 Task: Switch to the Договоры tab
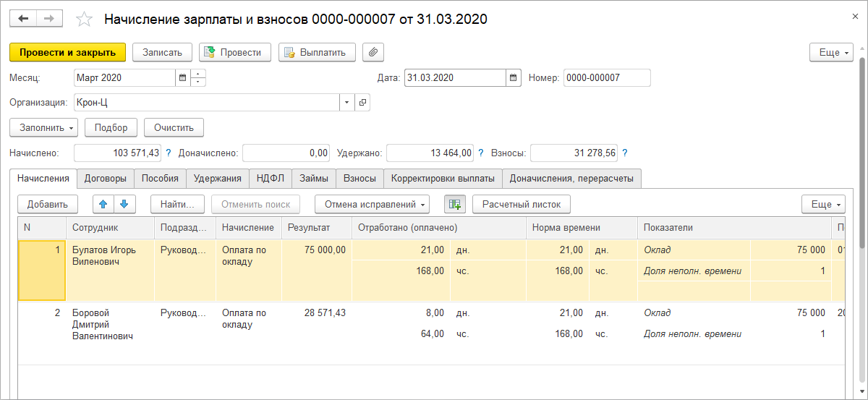pyautogui.click(x=106, y=178)
